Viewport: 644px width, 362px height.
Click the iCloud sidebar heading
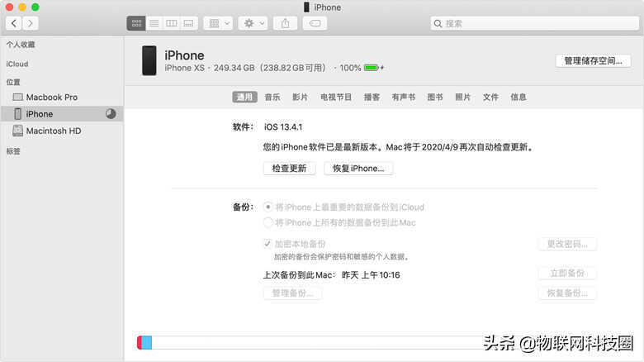[x=17, y=64]
